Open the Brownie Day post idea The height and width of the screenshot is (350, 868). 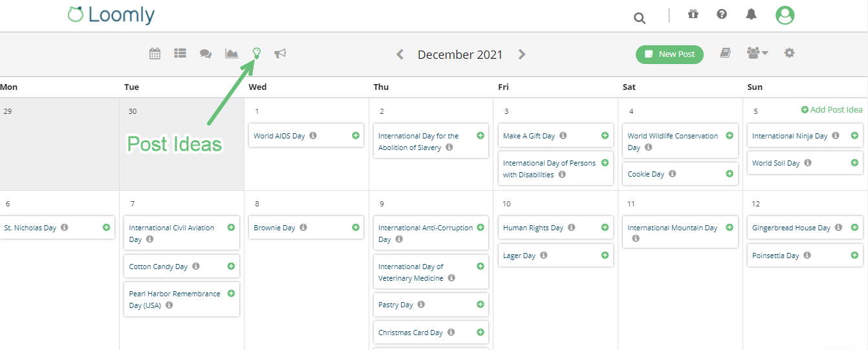pos(274,228)
